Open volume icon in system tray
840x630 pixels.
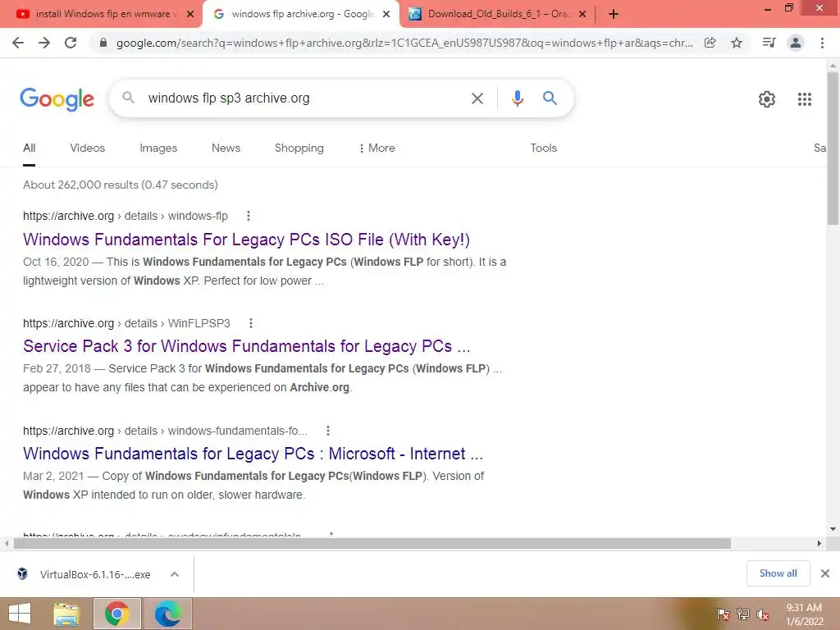762,614
